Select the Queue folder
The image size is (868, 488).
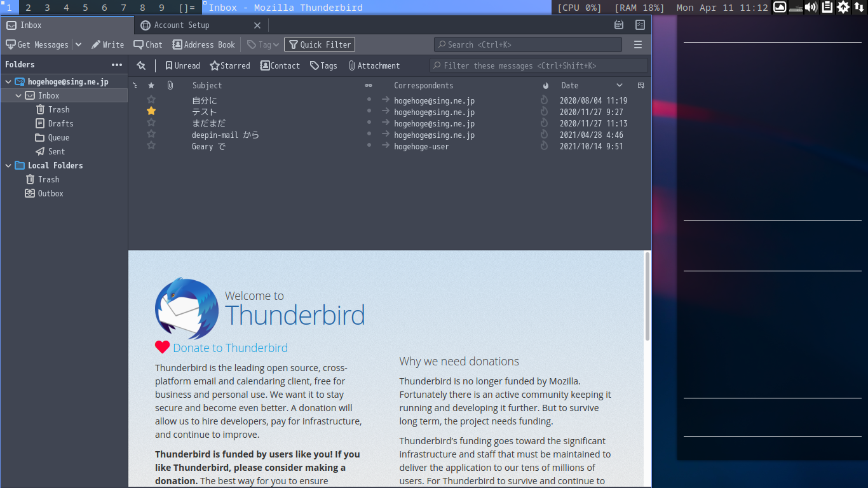click(x=53, y=137)
